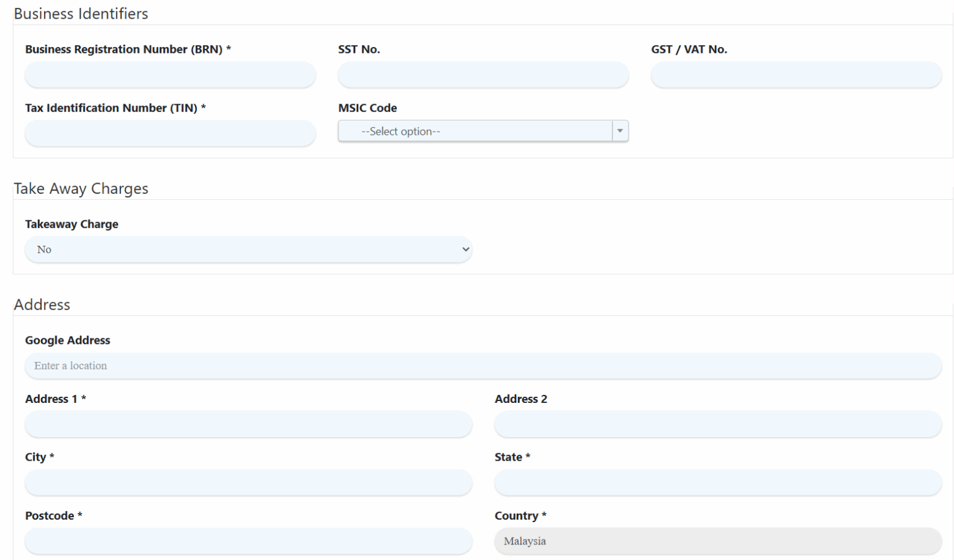Click the State input field
Viewport: 954px width, 560px height.
[x=717, y=482]
